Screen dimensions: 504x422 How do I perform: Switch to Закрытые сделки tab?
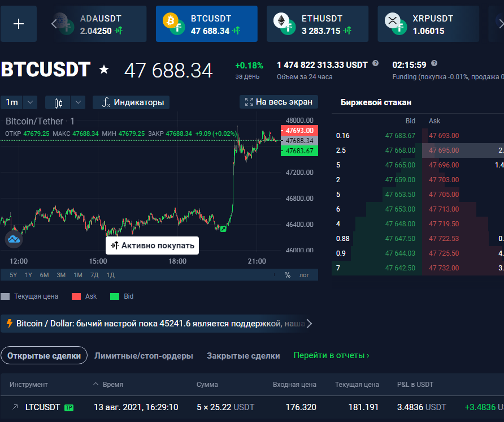tap(244, 356)
